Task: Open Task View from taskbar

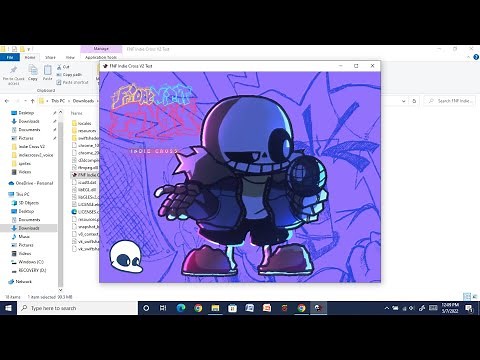Action: 163,308
